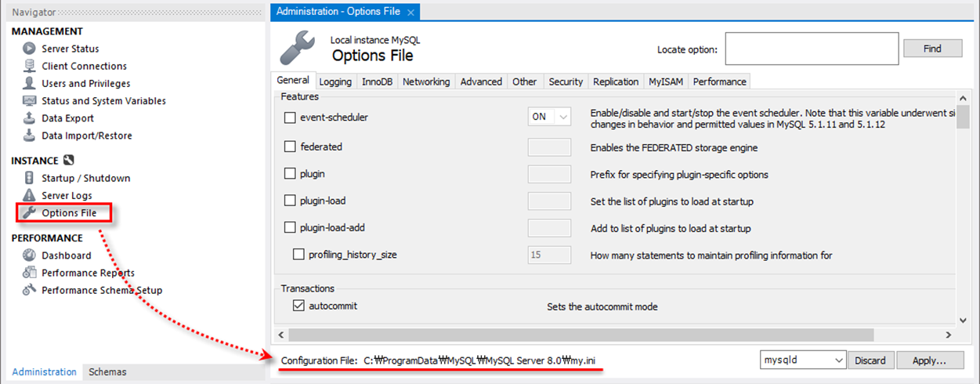Viewport: 980px width, 384px height.
Task: Open Data Export
Action: (x=67, y=118)
